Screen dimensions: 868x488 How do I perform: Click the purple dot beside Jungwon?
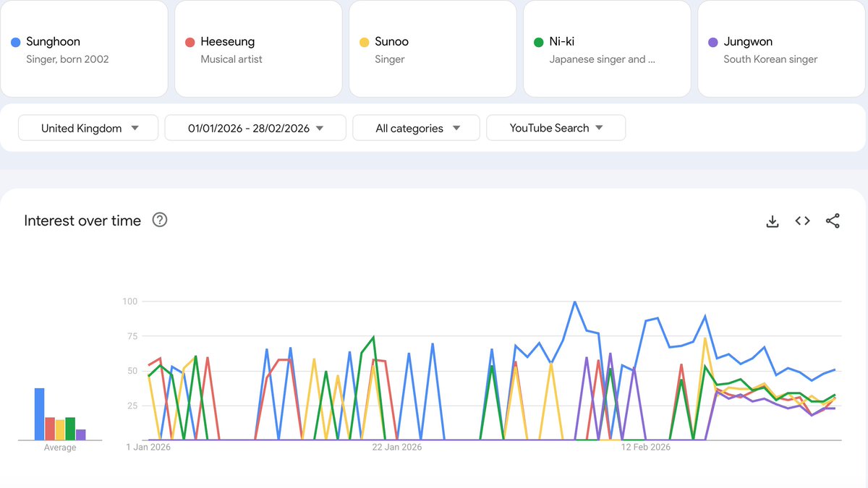click(x=712, y=42)
